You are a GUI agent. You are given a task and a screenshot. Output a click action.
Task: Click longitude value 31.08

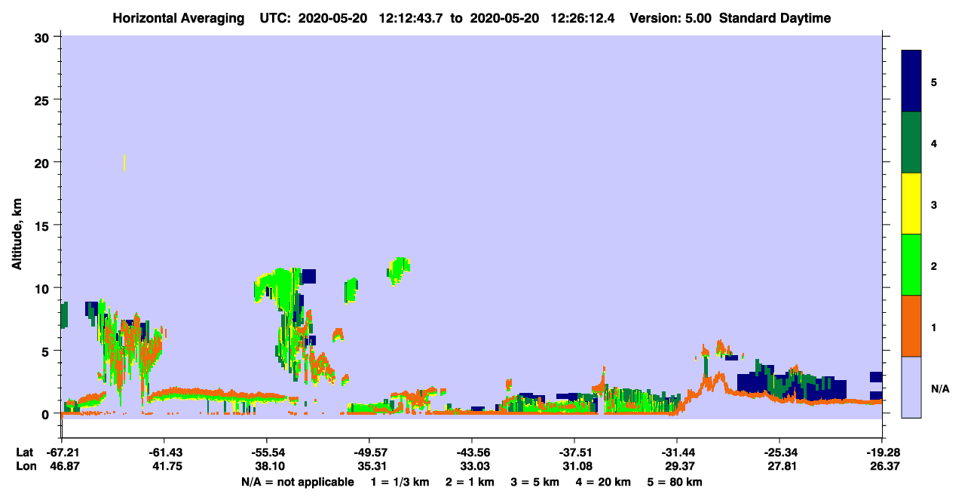point(577,466)
